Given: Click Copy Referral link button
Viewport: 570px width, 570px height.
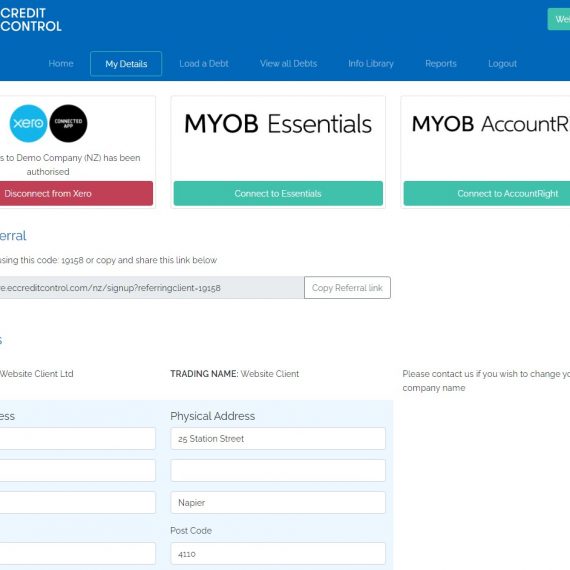Looking at the screenshot, I should tap(347, 288).
